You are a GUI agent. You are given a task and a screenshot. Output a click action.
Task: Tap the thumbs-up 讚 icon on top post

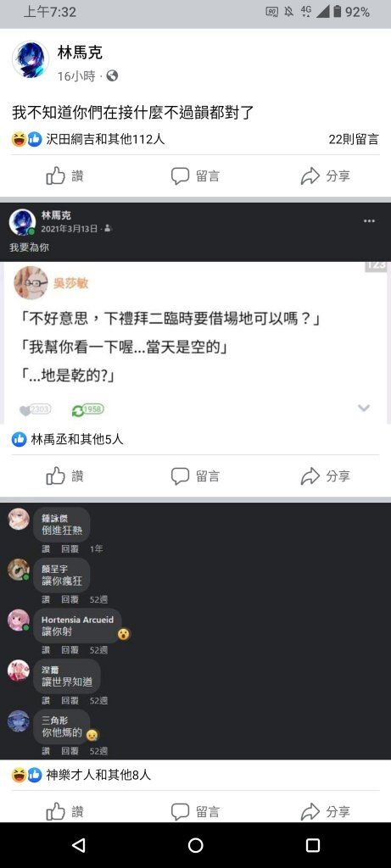coord(55,176)
